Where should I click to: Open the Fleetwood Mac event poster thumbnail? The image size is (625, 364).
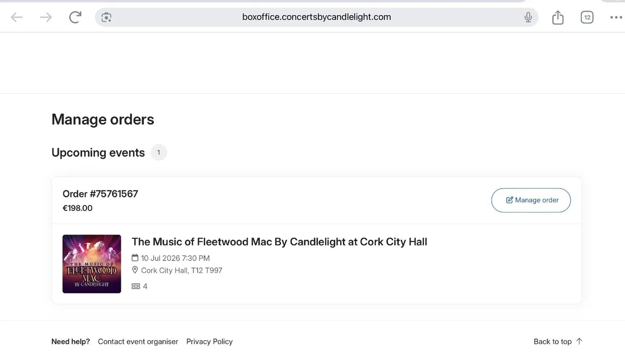click(92, 264)
